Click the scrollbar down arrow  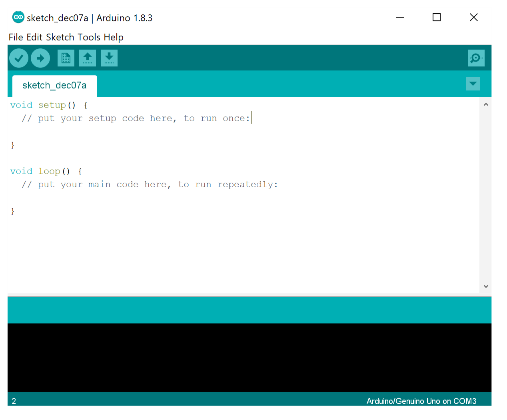pos(486,286)
